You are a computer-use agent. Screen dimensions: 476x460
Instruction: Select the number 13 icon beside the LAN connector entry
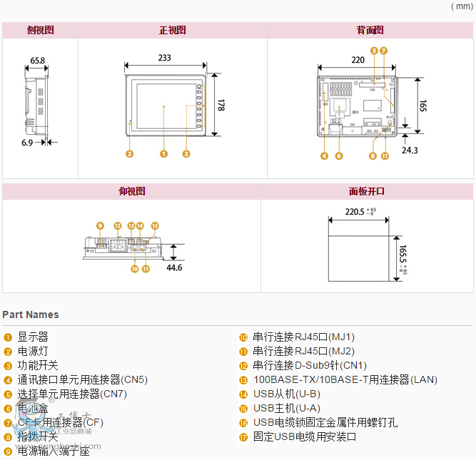(x=243, y=380)
